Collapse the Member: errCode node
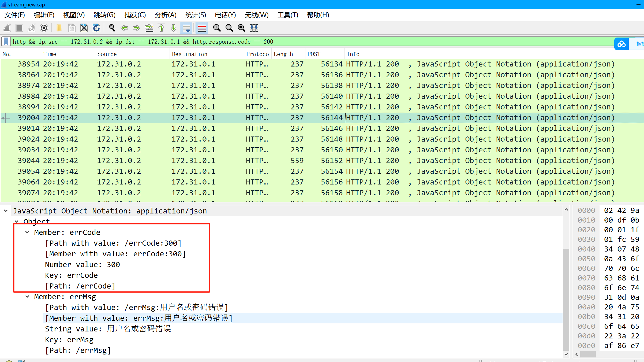 click(x=27, y=232)
